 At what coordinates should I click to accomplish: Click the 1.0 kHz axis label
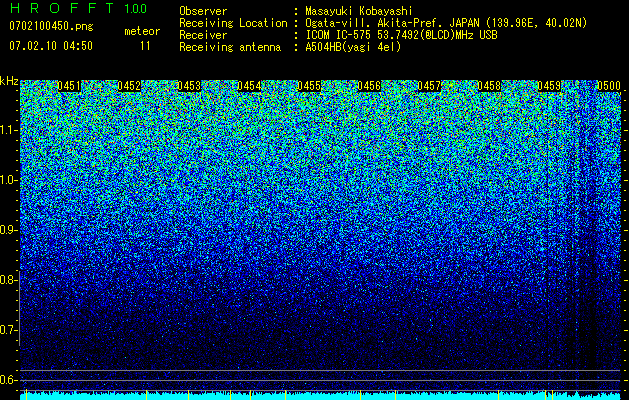7,180
